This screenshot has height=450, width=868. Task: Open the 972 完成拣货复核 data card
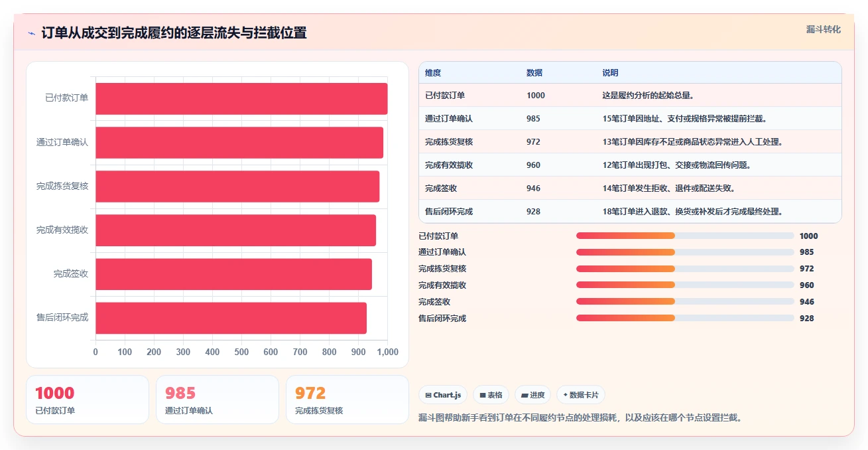point(347,400)
